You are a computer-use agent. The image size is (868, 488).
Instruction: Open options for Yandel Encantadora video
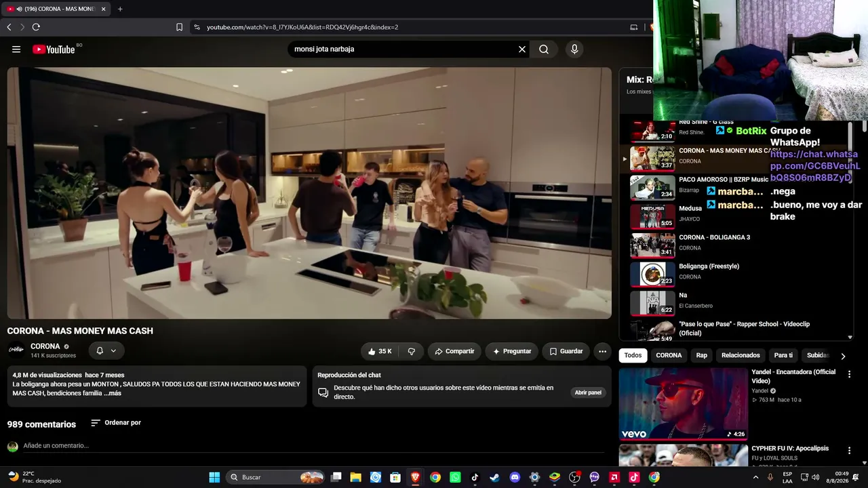pos(849,374)
